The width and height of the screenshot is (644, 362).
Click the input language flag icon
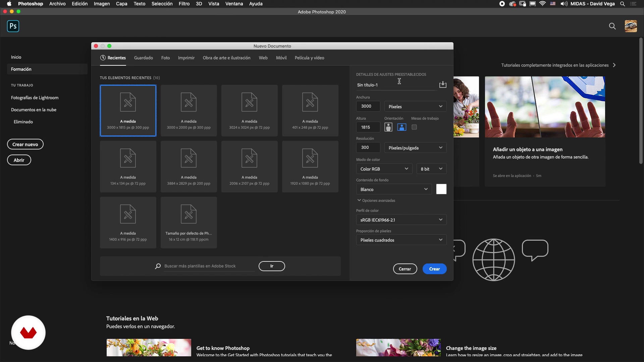pyautogui.click(x=553, y=4)
